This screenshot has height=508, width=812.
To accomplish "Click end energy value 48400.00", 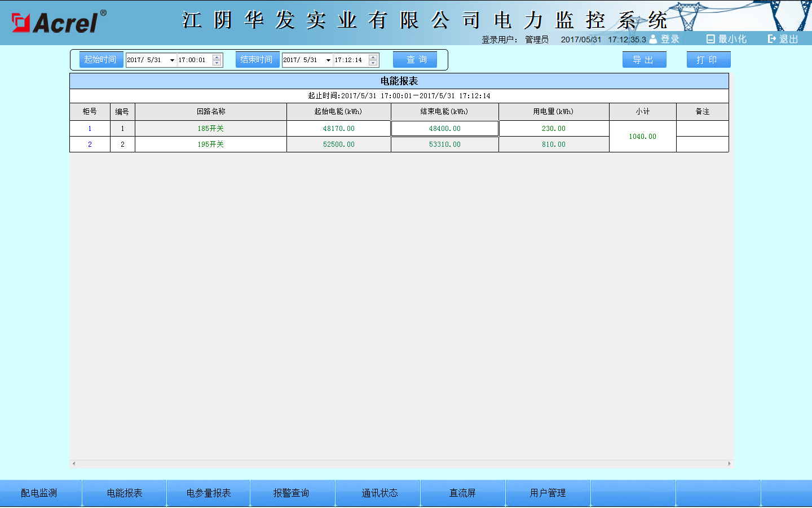I will tap(445, 129).
